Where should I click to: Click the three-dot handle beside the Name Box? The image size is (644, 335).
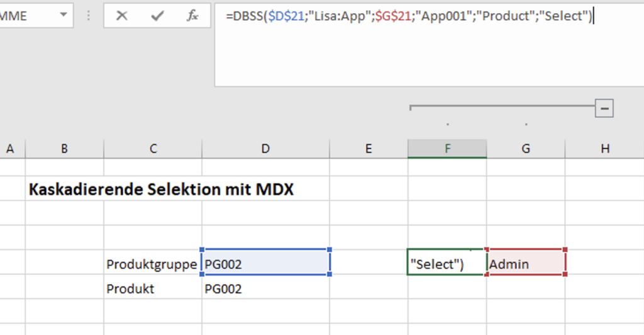click(x=89, y=16)
